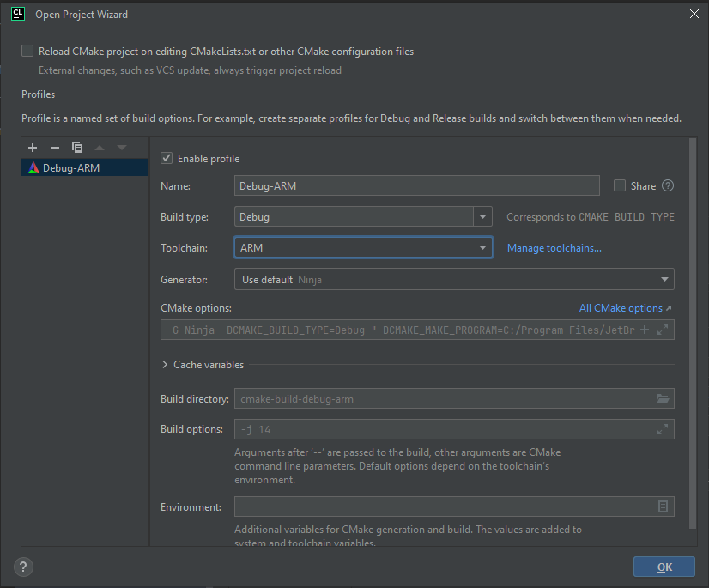Click plus icon in CMake options field
Screen dimensions: 709x588
pos(645,330)
